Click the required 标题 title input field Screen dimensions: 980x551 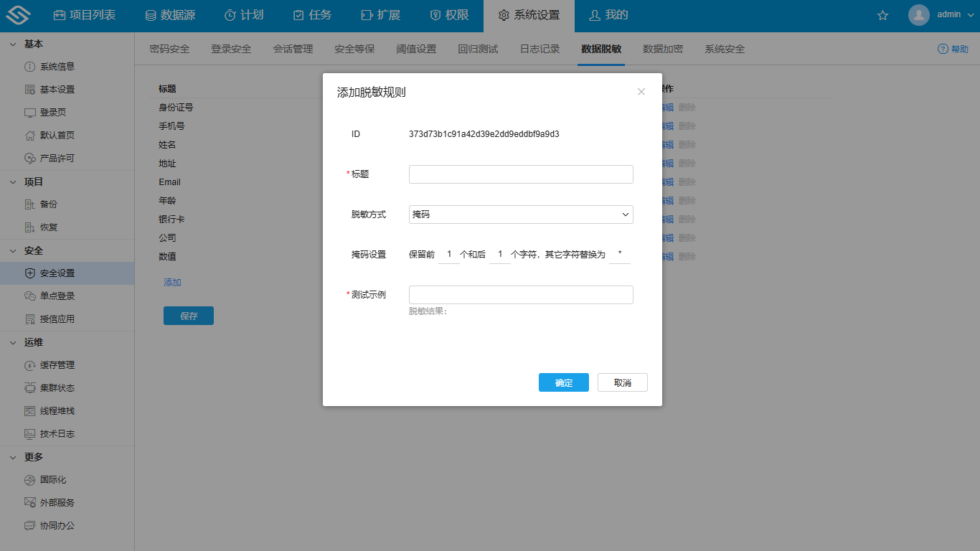(520, 174)
